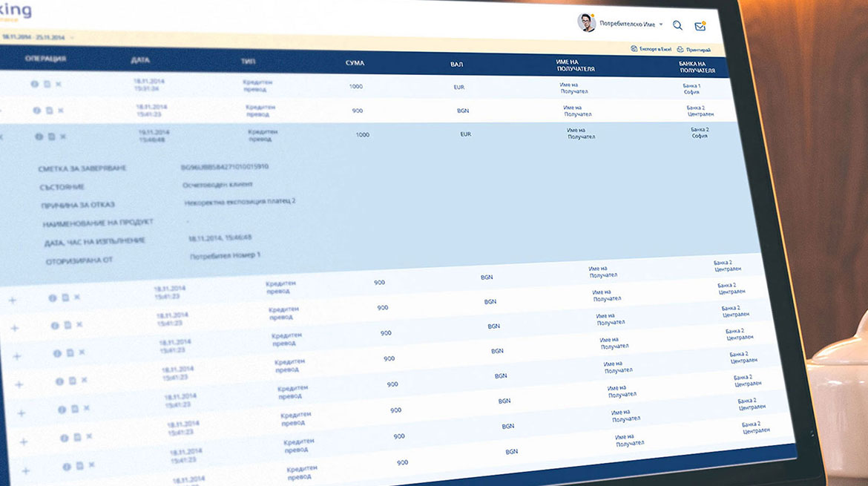This screenshot has width=868, height=486.
Task: Select the value 'Осчетоводен клиент'
Action: [217, 184]
